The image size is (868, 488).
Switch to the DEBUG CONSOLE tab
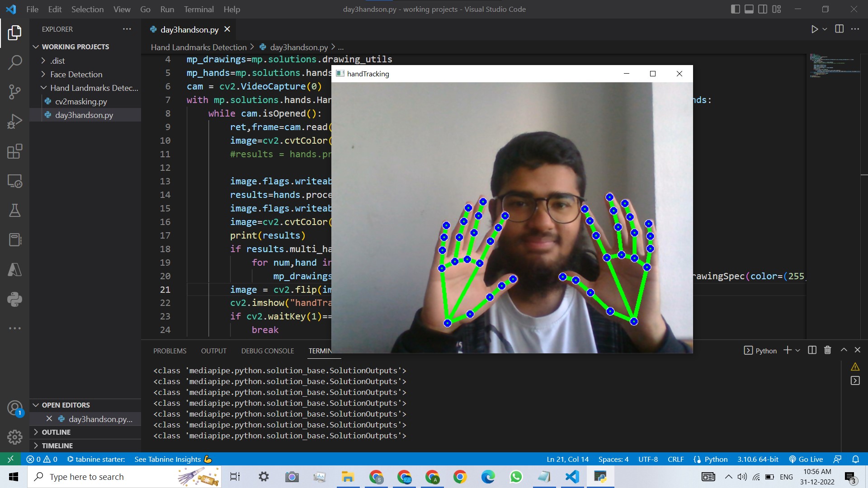267,351
